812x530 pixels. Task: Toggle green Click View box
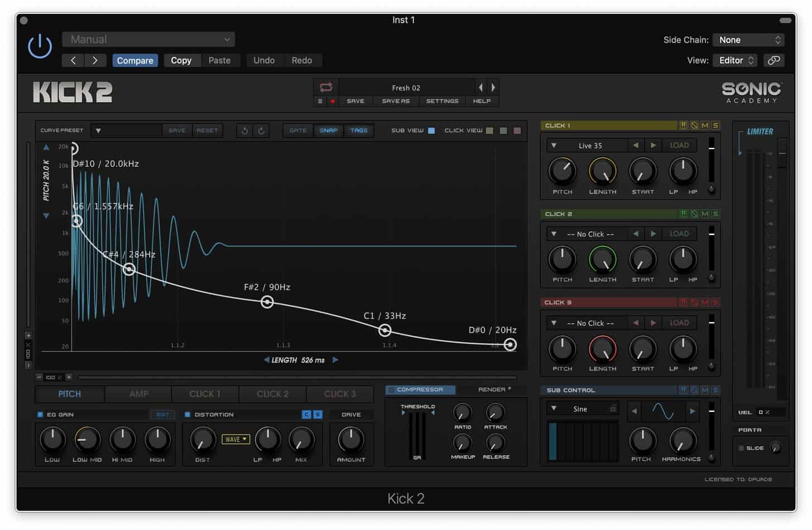click(503, 131)
